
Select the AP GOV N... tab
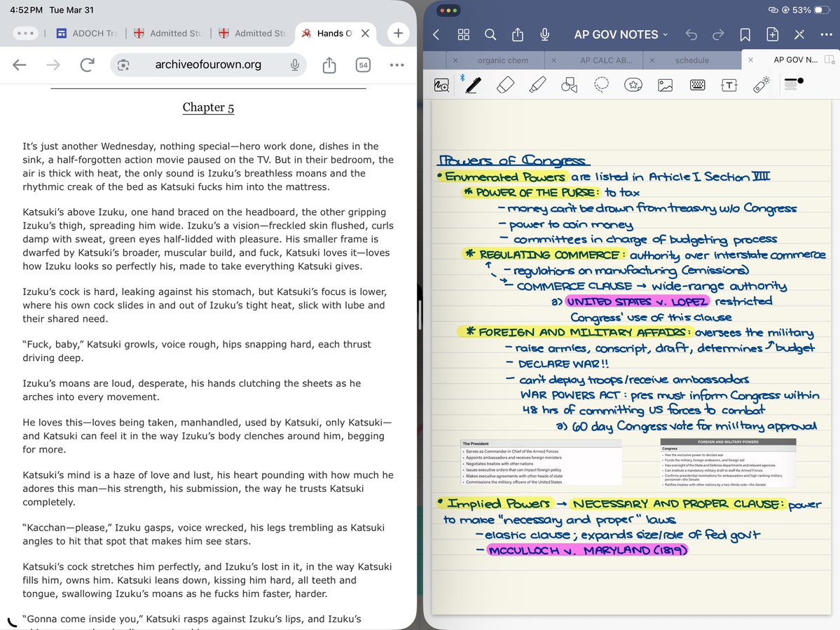pyautogui.click(x=796, y=60)
